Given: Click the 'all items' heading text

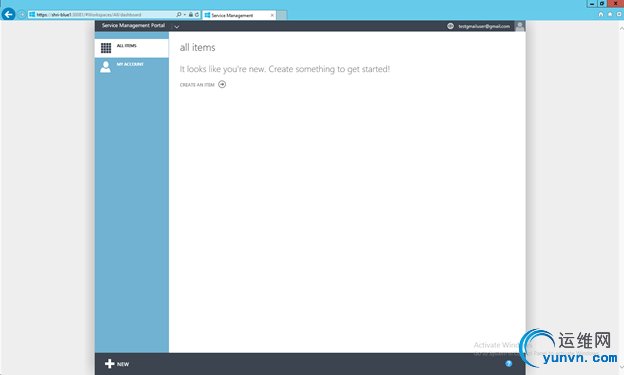Looking at the screenshot, I should click(x=197, y=47).
